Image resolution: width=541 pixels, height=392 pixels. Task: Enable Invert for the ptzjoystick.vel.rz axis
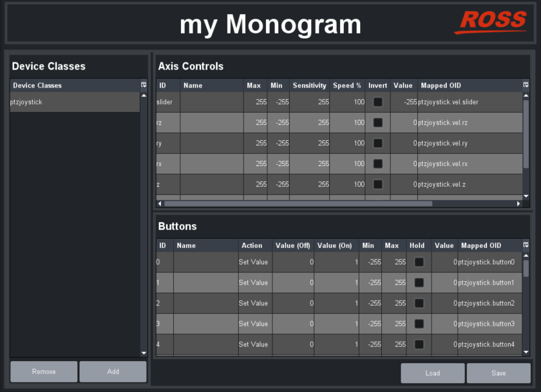pyautogui.click(x=377, y=122)
